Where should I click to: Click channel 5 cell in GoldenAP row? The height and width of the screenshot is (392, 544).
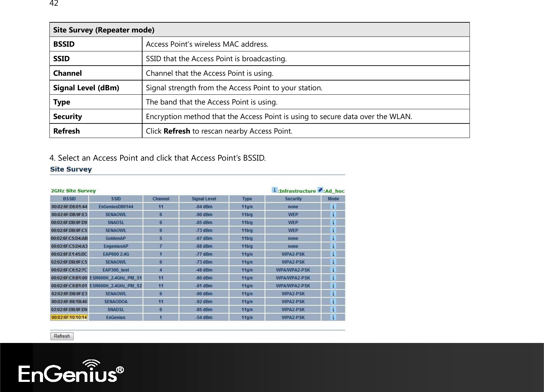click(161, 238)
